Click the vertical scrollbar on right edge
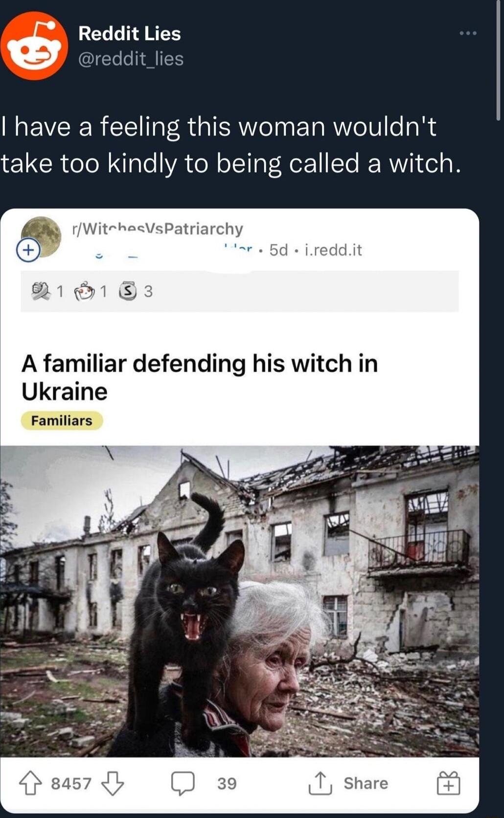This screenshot has height=818, width=504. [x=498, y=60]
